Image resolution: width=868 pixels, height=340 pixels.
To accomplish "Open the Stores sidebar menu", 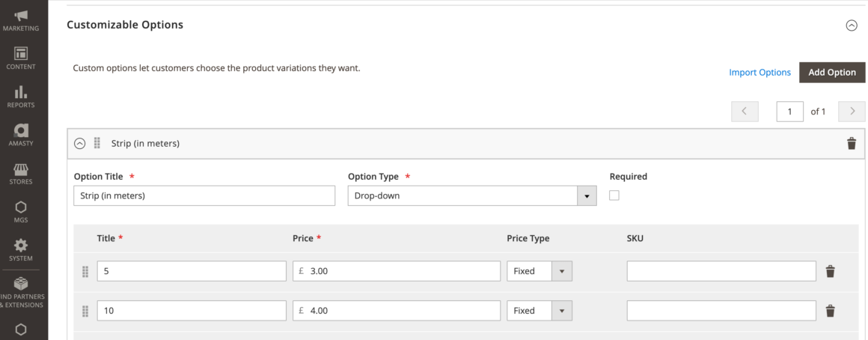I will [21, 173].
